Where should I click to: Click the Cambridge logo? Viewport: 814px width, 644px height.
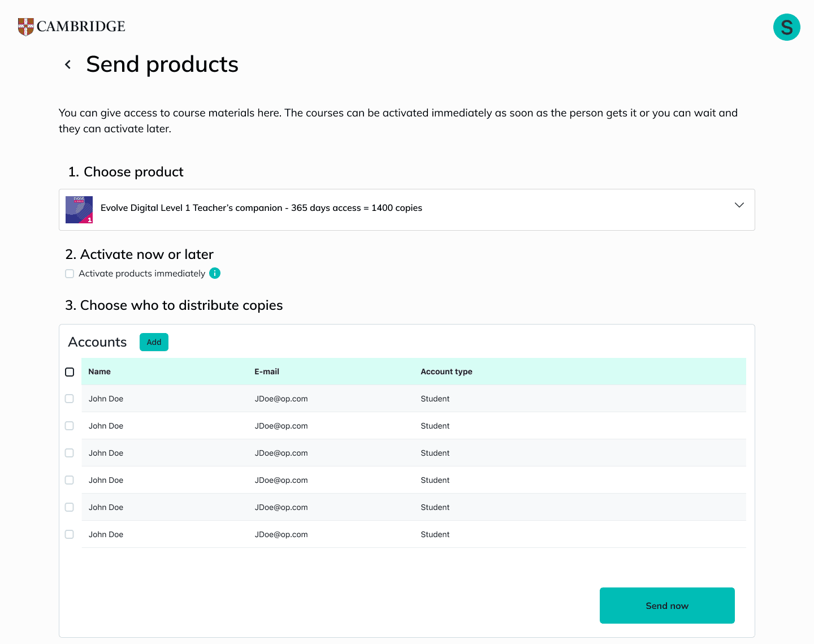click(x=72, y=27)
